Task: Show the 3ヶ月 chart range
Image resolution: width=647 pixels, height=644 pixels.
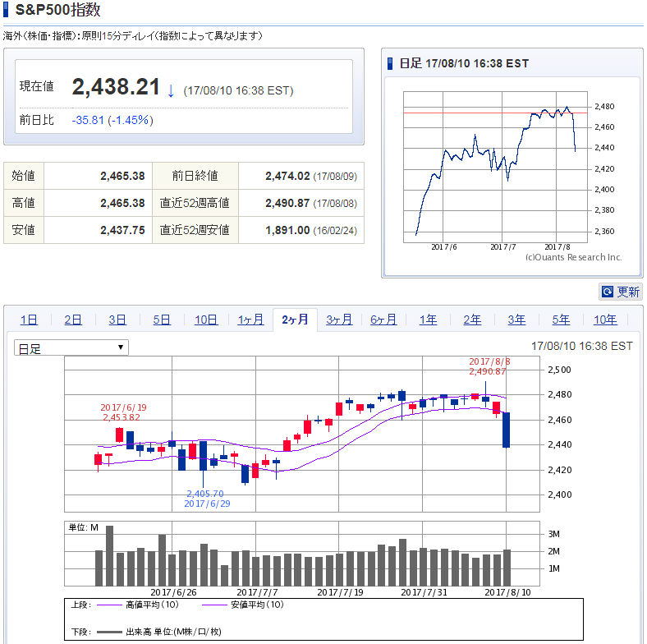Action: 339,320
